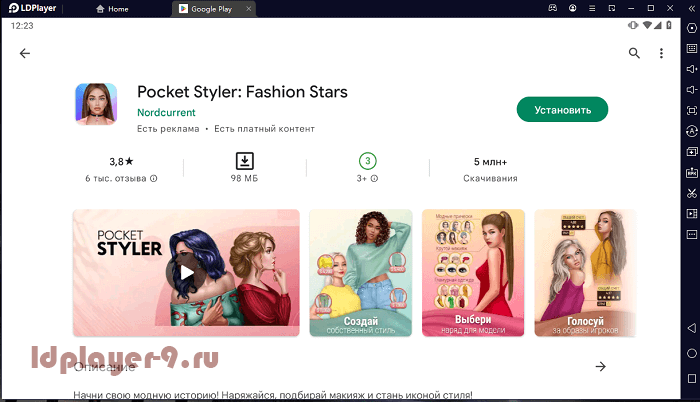The height and width of the screenshot is (402, 700).
Task: Open the Google Play search icon
Action: [x=634, y=53]
